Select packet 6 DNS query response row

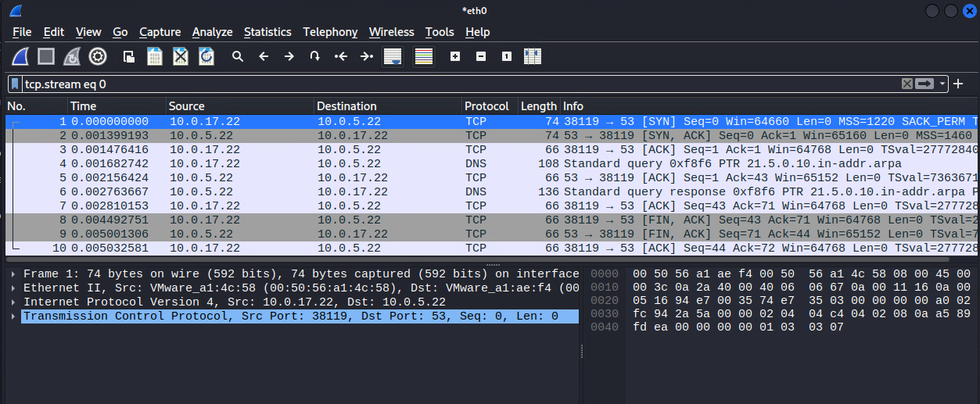pos(492,192)
